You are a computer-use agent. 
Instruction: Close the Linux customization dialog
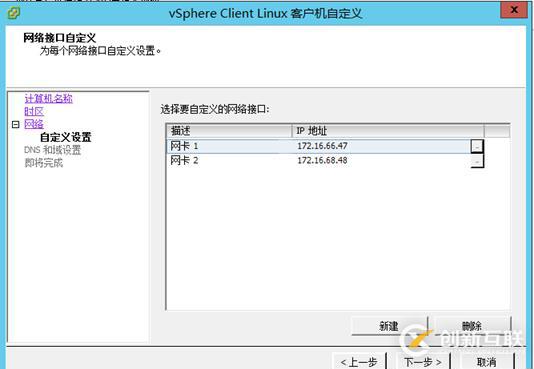[x=514, y=10]
